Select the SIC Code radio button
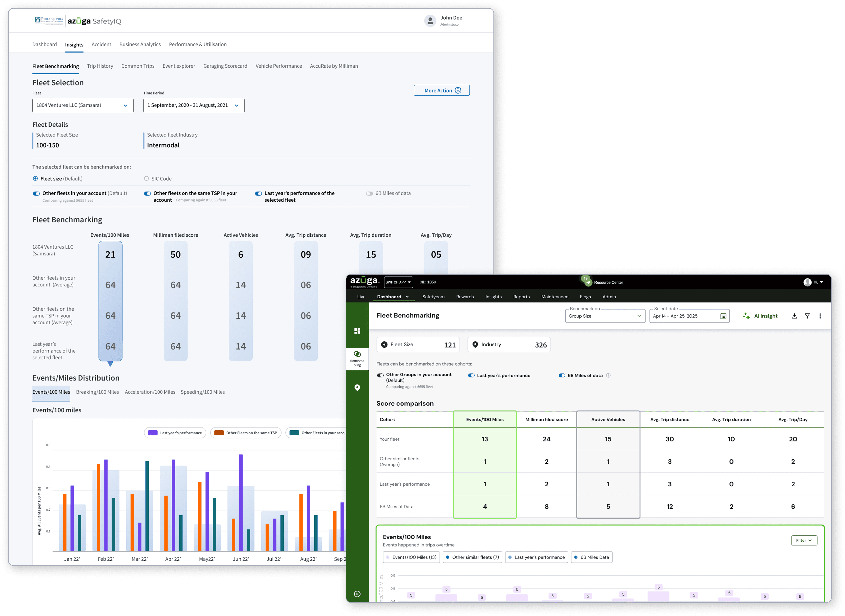Viewport: 845px width, 616px height. point(146,179)
